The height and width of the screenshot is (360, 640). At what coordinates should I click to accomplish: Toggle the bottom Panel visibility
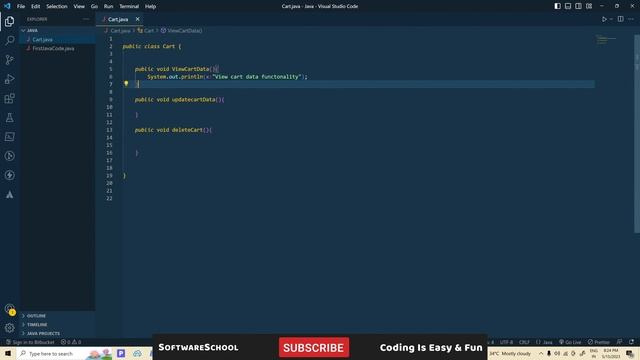pyautogui.click(x=568, y=6)
